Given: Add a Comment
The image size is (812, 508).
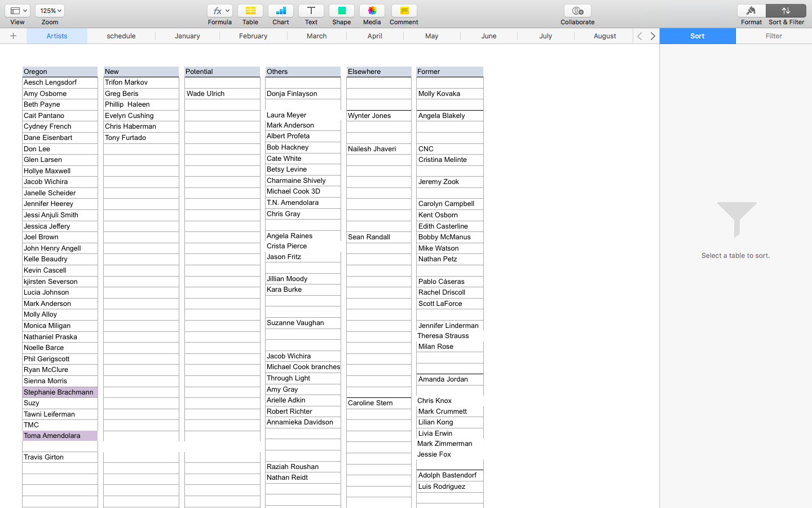Looking at the screenshot, I should 404,11.
